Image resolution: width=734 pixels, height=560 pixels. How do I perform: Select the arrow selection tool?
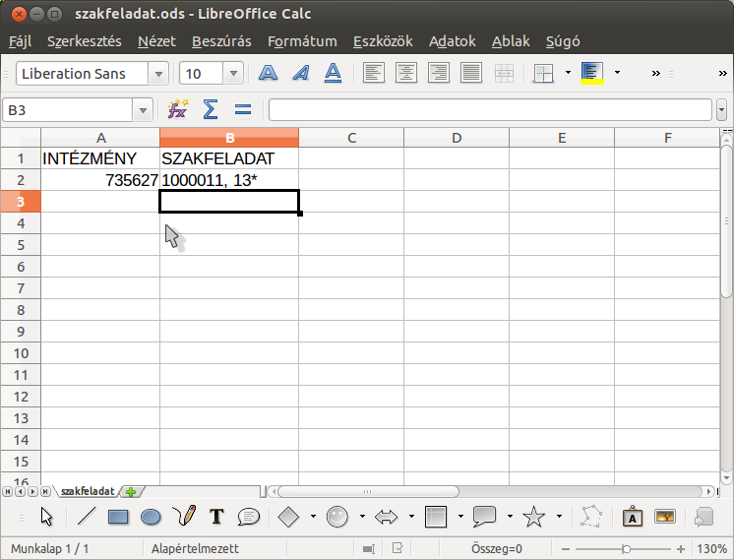coord(47,517)
